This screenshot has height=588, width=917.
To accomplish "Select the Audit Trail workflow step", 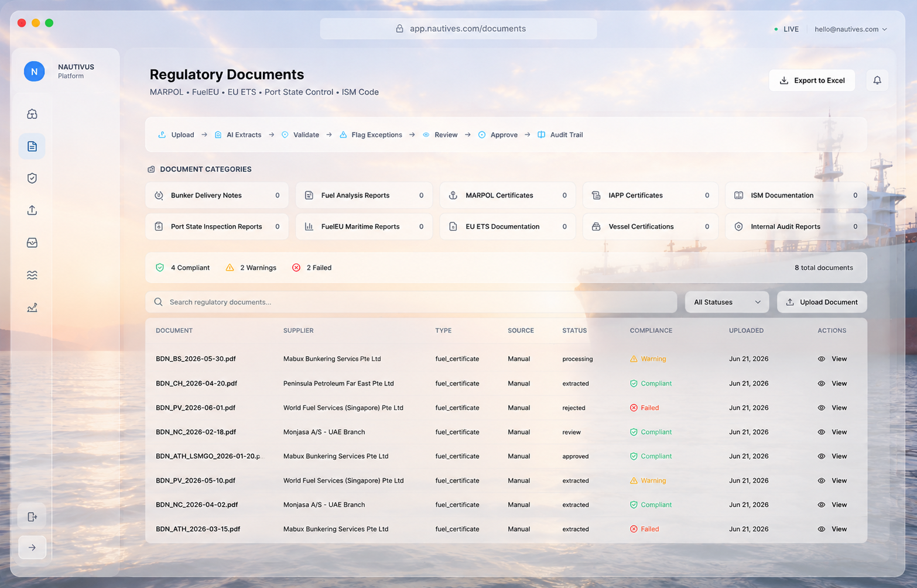I will (560, 135).
